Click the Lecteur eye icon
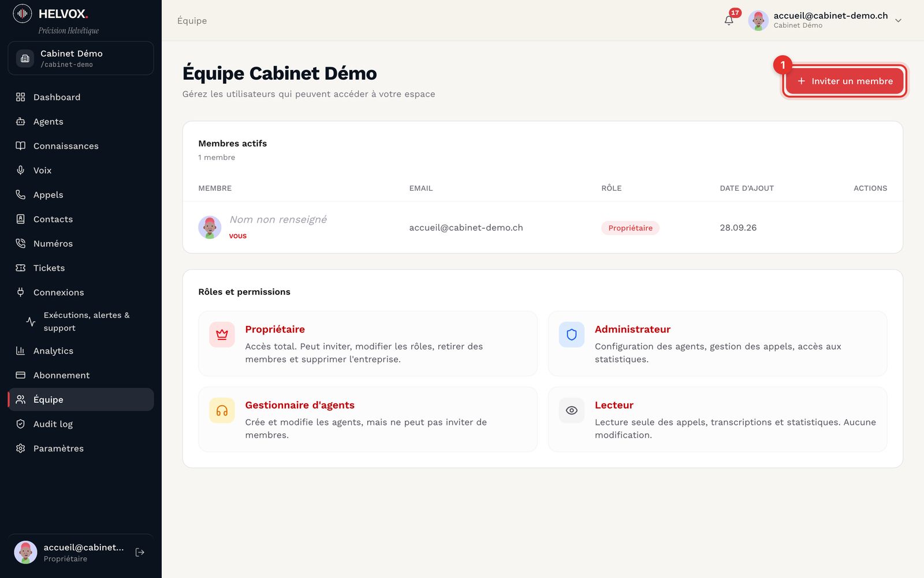This screenshot has width=924, height=578. 572,410
